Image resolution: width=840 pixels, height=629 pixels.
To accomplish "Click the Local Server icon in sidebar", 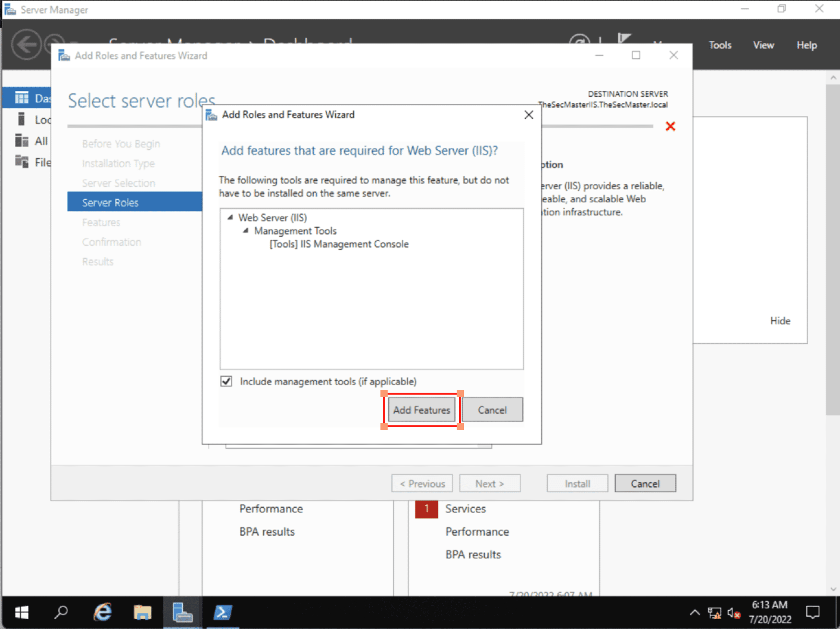I will point(21,119).
